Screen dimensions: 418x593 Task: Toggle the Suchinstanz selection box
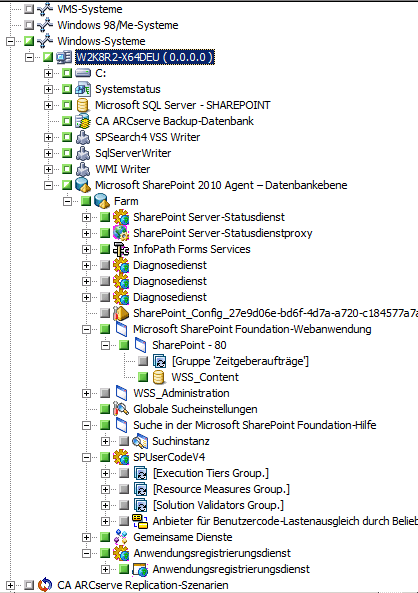tap(124, 441)
